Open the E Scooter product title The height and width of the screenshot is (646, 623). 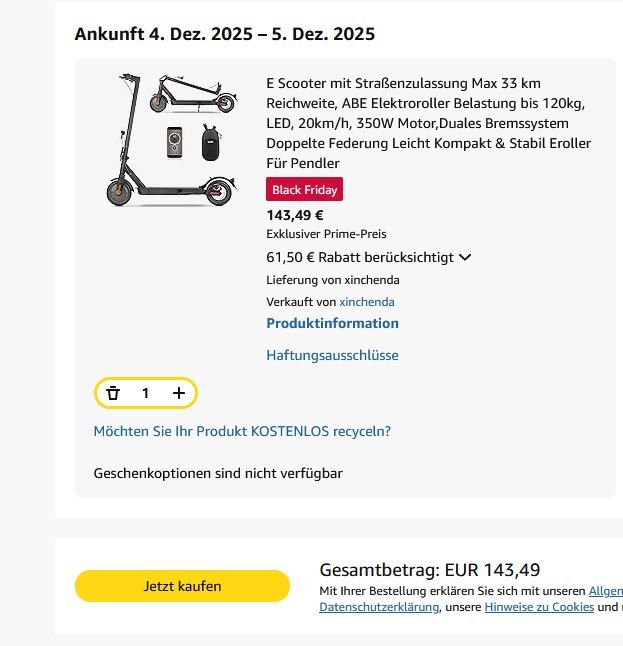pyautogui.click(x=428, y=123)
